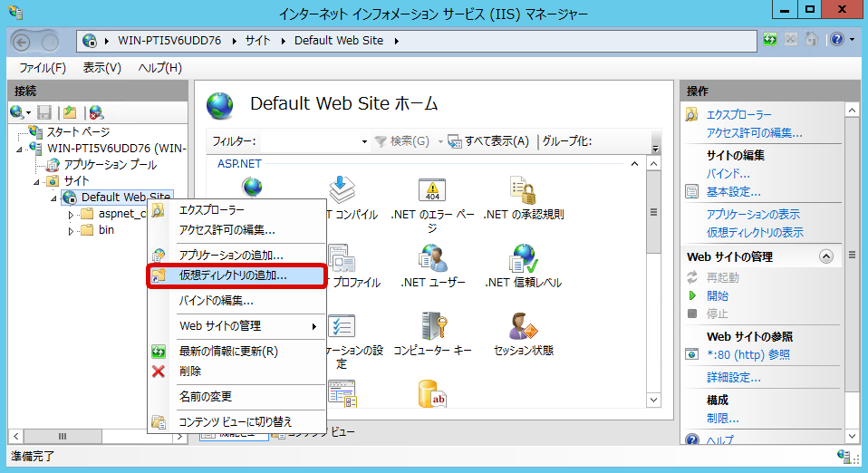Open the アプリケーションの設定 feature icon
868x473 pixels.
[342, 326]
